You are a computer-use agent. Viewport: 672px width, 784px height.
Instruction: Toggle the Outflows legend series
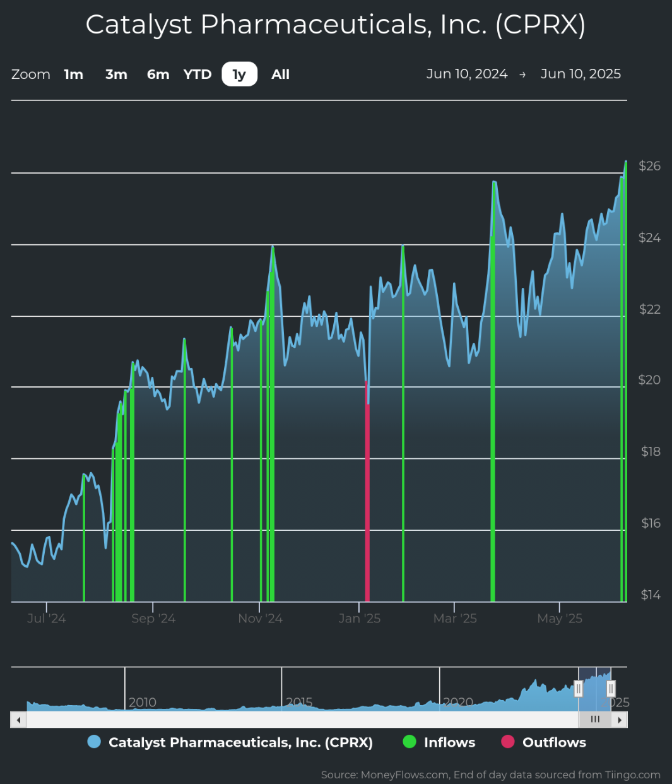point(543,742)
